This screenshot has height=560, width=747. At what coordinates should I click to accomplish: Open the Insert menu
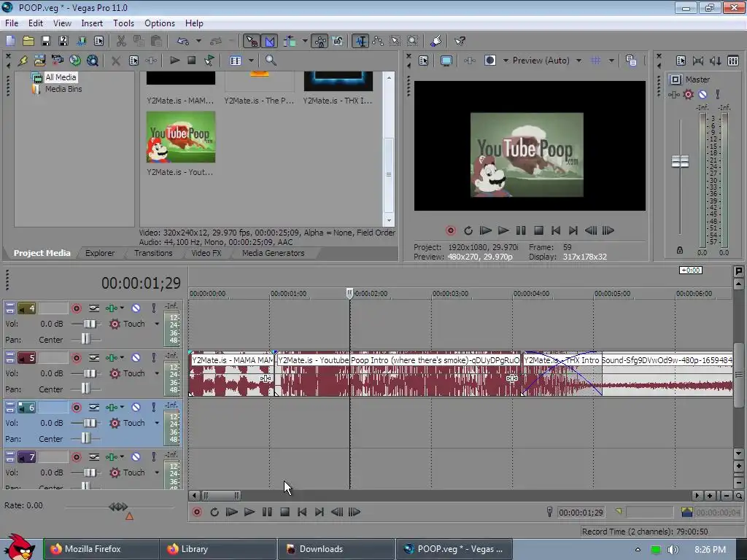point(92,23)
